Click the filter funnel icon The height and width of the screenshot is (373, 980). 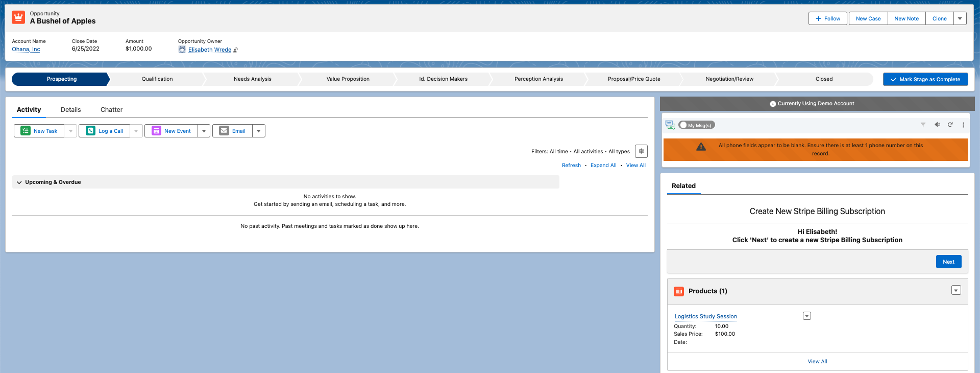pyautogui.click(x=923, y=125)
